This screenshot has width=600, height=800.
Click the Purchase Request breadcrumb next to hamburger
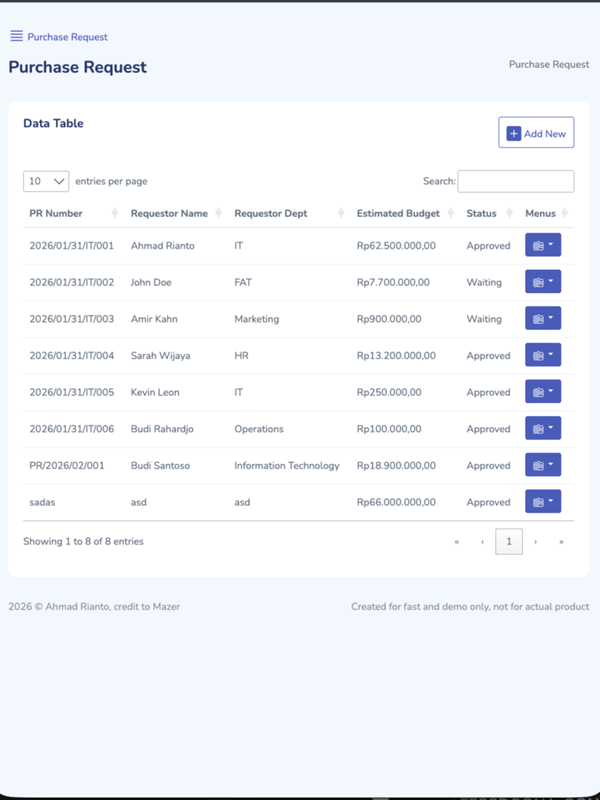point(67,37)
